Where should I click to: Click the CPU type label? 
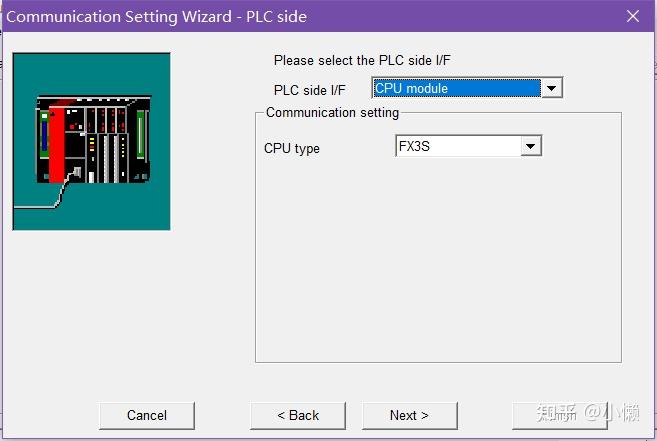[x=292, y=148]
